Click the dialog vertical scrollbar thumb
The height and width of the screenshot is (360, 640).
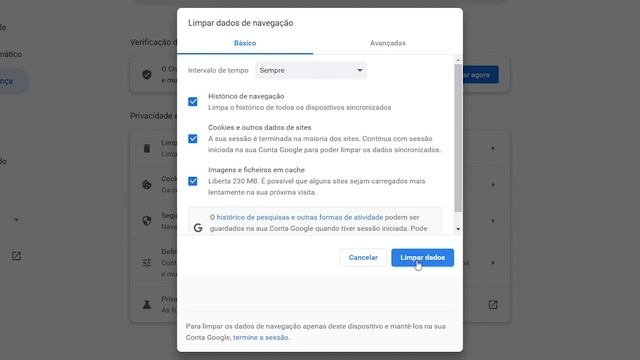(458, 138)
